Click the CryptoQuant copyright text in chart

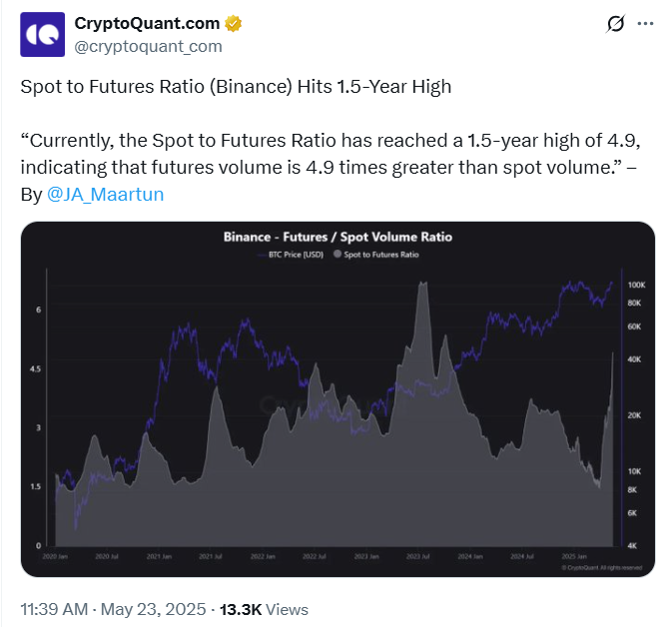coord(602,567)
